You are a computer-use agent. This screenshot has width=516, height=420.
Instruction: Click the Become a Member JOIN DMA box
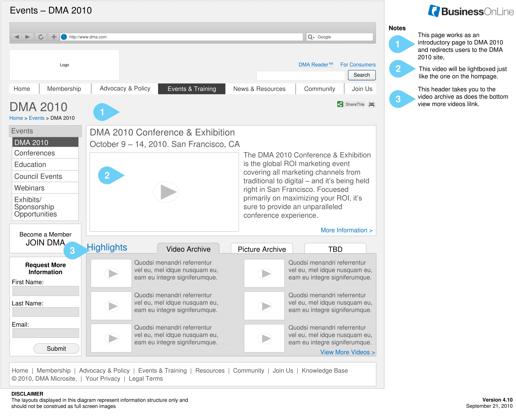(x=45, y=238)
